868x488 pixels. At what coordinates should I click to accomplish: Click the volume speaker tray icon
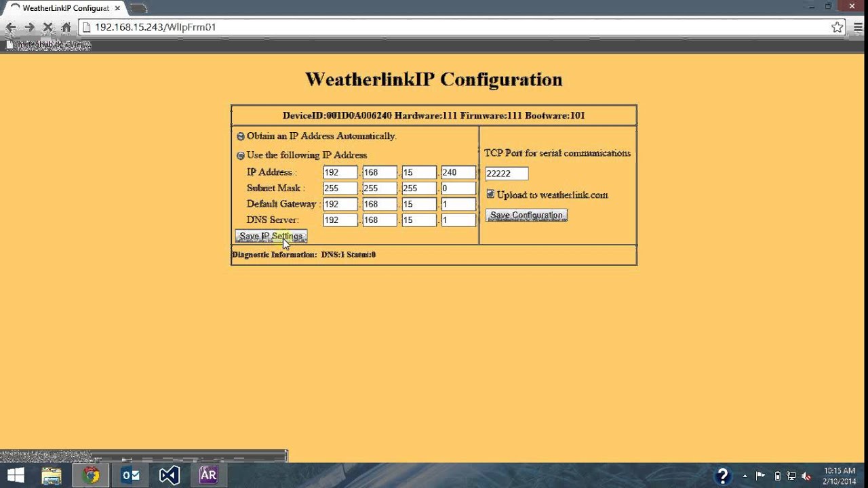tap(806, 476)
